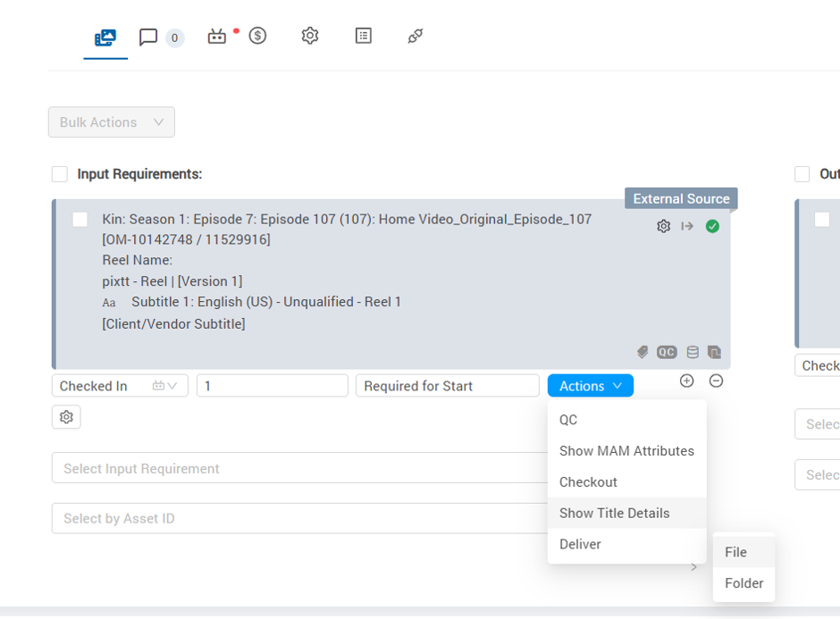This screenshot has width=840, height=619.
Task: Click the calendar icon in Checked In field
Action: pos(158,386)
